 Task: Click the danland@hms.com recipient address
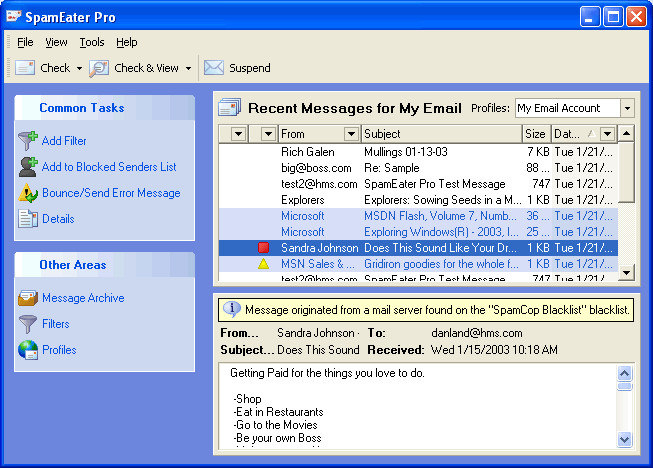pyautogui.click(x=476, y=333)
